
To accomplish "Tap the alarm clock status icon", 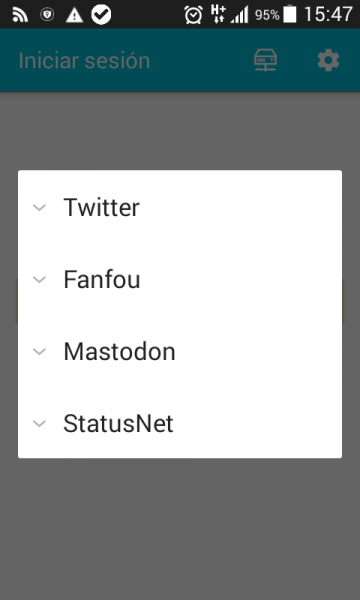I will (x=194, y=15).
